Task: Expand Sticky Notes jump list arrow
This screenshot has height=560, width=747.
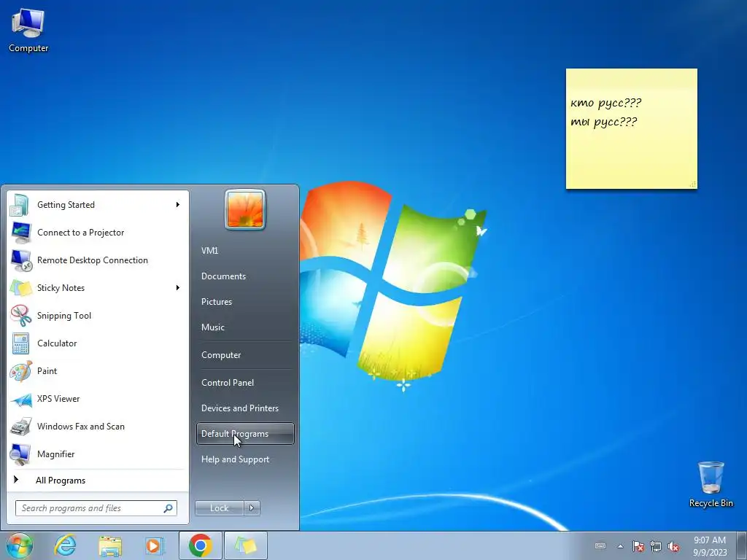Action: (178, 287)
